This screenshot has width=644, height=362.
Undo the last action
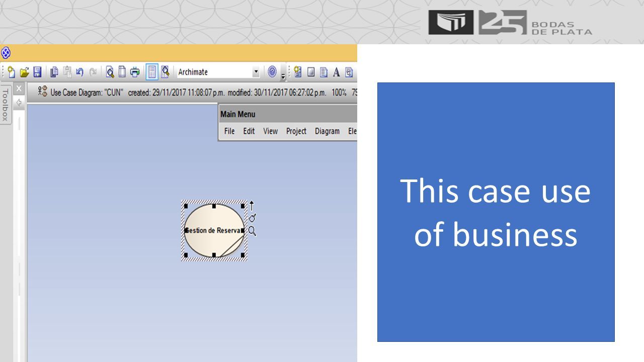pyautogui.click(x=79, y=72)
